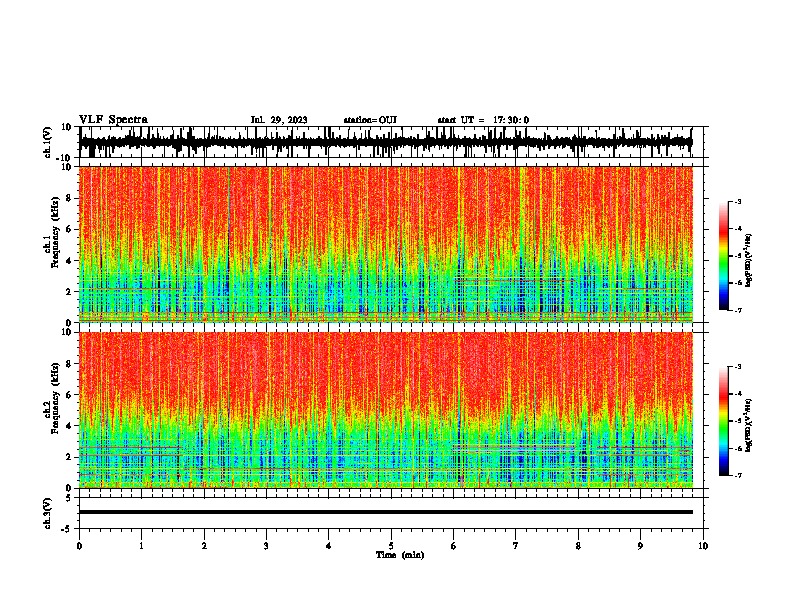Click inside the ch.2 spectrogram panel

coord(385,410)
